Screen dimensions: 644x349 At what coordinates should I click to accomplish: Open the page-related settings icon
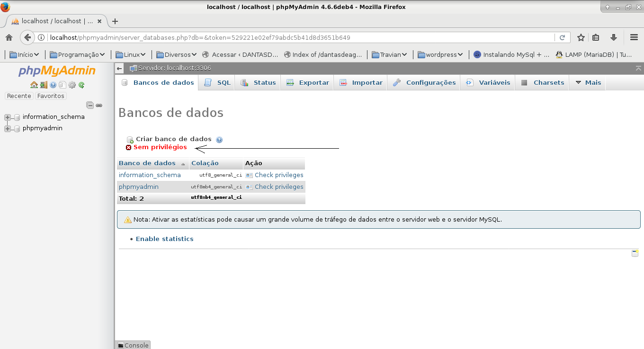[x=635, y=253]
